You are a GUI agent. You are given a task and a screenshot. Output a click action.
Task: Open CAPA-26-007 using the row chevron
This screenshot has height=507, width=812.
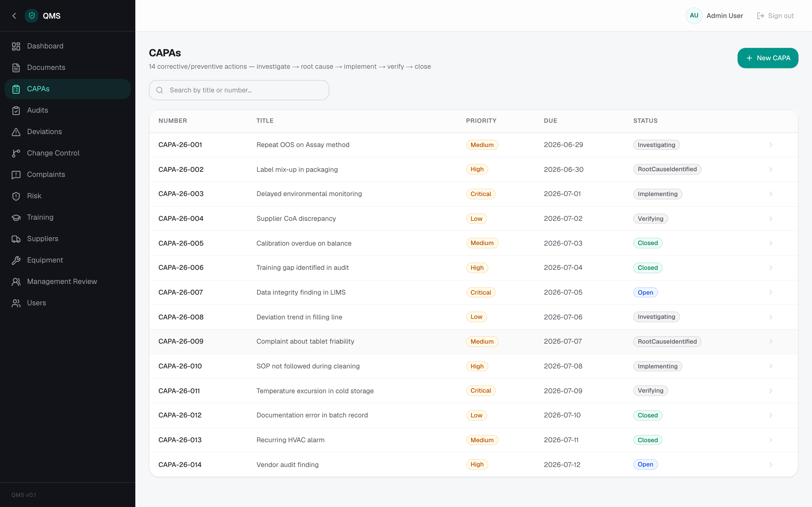pyautogui.click(x=771, y=292)
